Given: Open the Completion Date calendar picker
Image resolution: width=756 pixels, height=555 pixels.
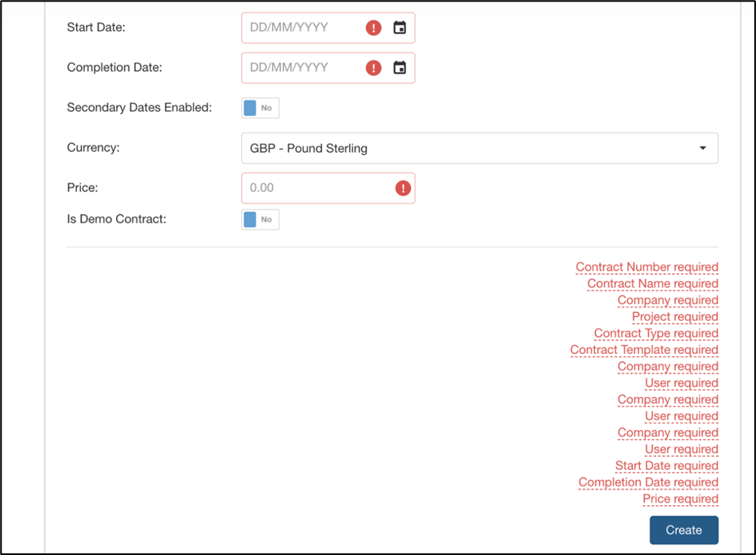Looking at the screenshot, I should point(400,68).
